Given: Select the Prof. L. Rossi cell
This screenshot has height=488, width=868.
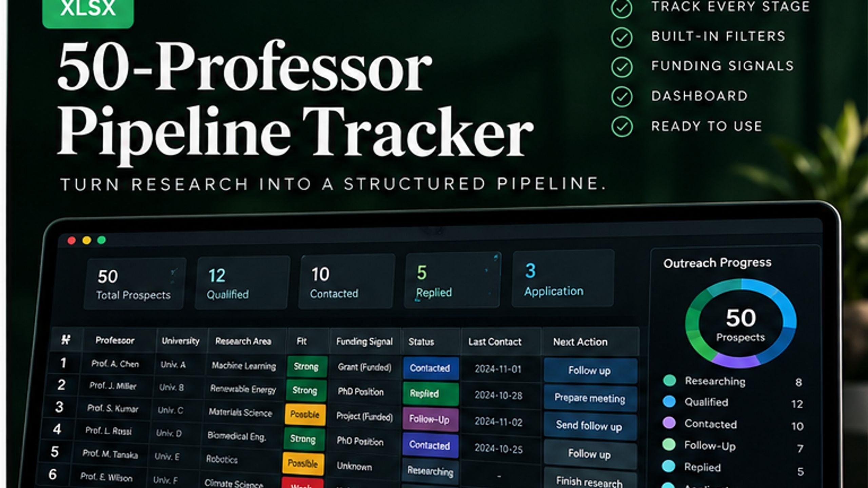Looking at the screenshot, I should click(108, 430).
